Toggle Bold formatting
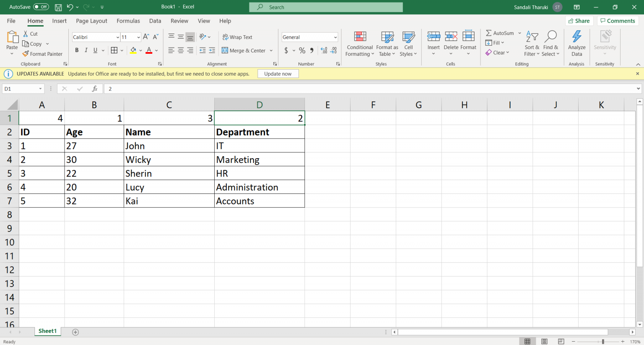Screen dimensions: 644x345 77,50
